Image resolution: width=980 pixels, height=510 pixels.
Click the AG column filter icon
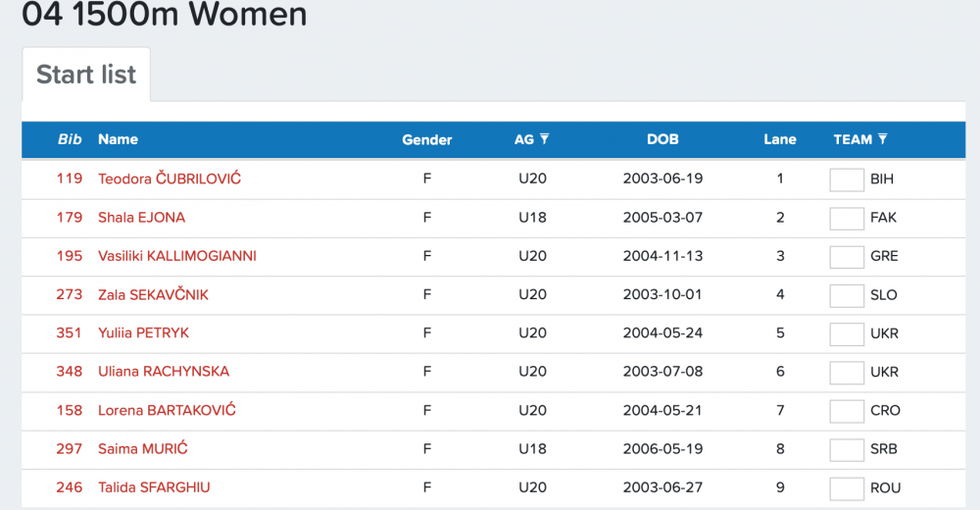point(545,139)
